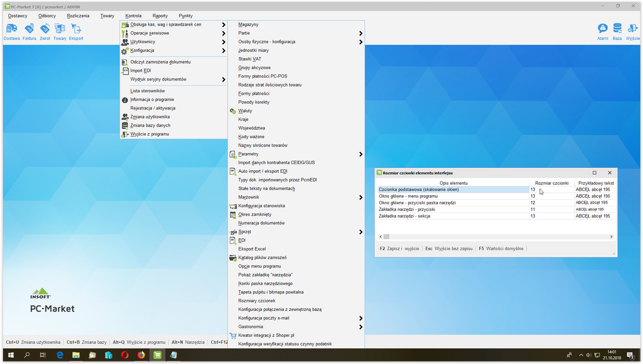The height and width of the screenshot is (364, 643).
Task: Select row Zakładka narzędzi - sekcje
Action: coord(496,216)
